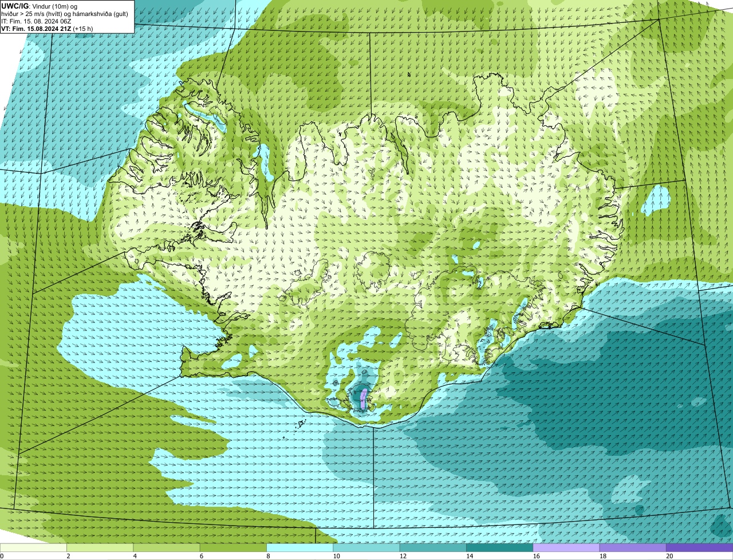Click the legend scale label "2"
Viewport: 733px width, 560px height.
point(68,556)
